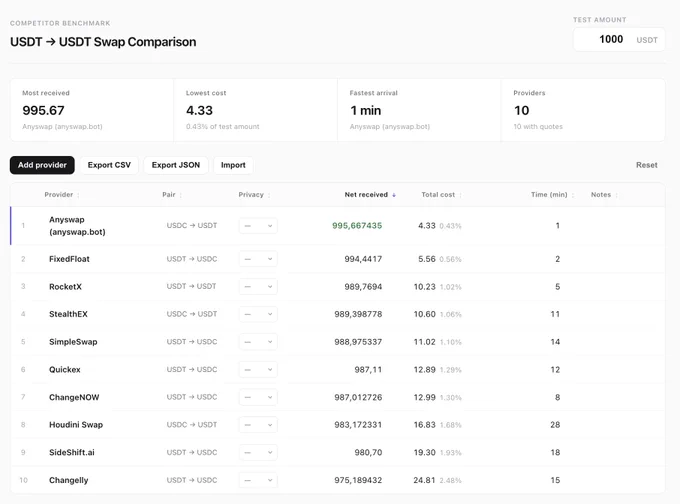680x504 pixels.
Task: Click net received value 987,11
Action: point(368,370)
